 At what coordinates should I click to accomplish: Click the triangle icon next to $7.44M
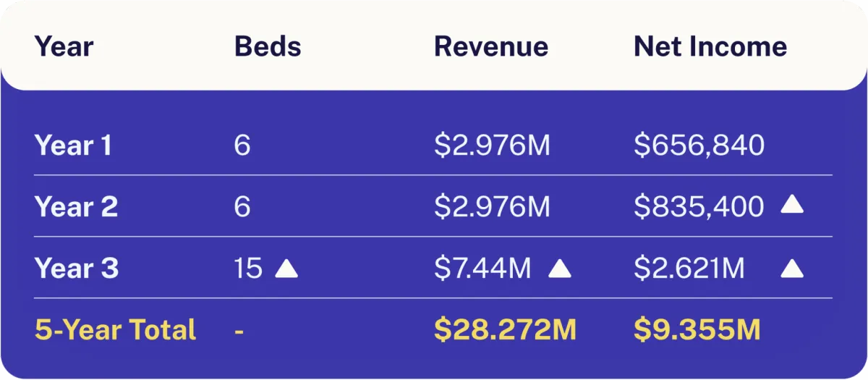point(559,269)
